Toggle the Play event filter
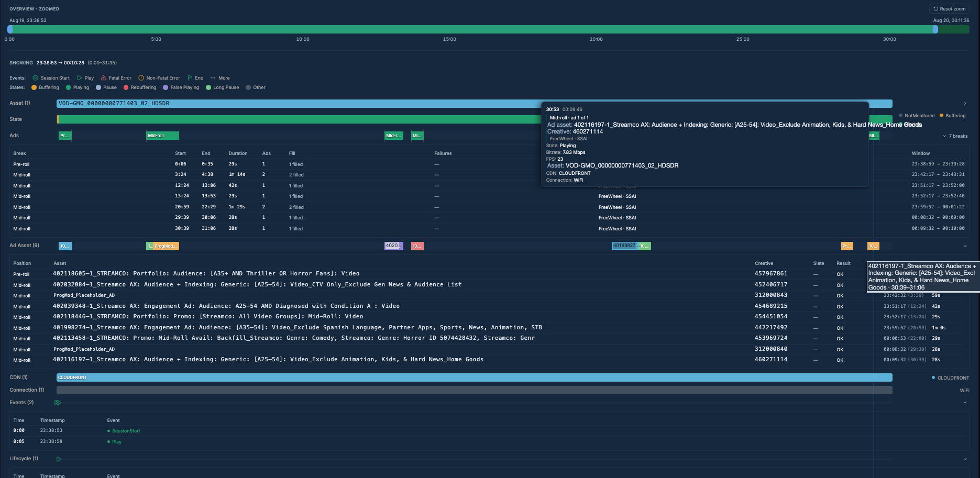 click(x=85, y=78)
